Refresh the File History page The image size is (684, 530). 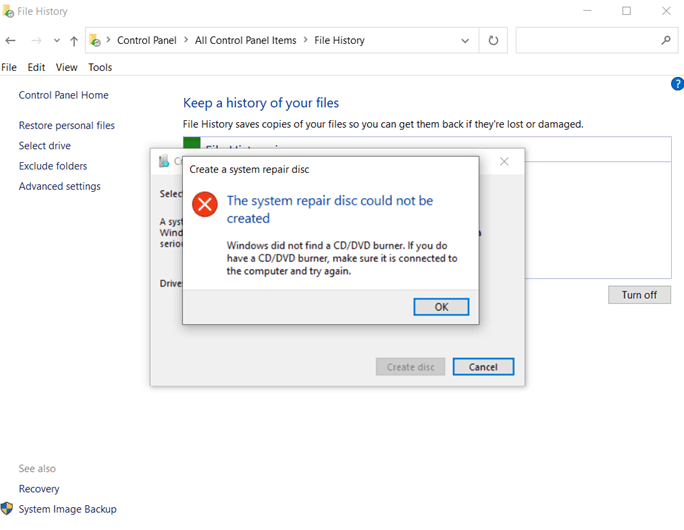coord(493,41)
